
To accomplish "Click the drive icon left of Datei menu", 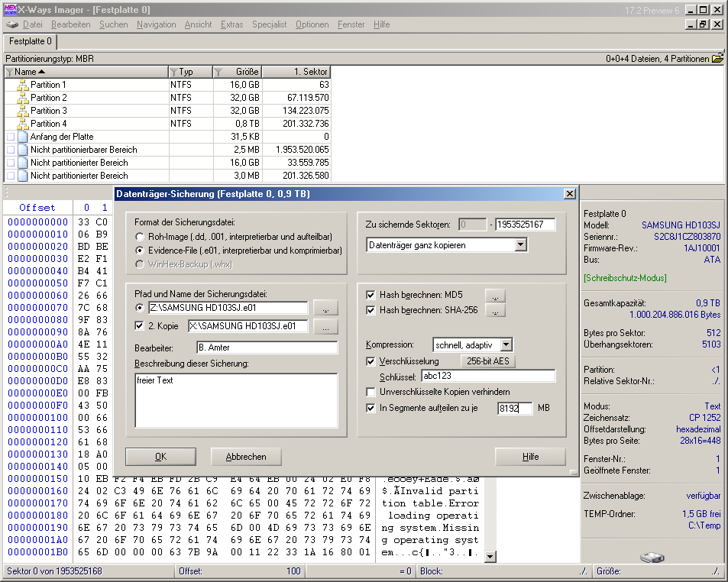I will pos(13,24).
